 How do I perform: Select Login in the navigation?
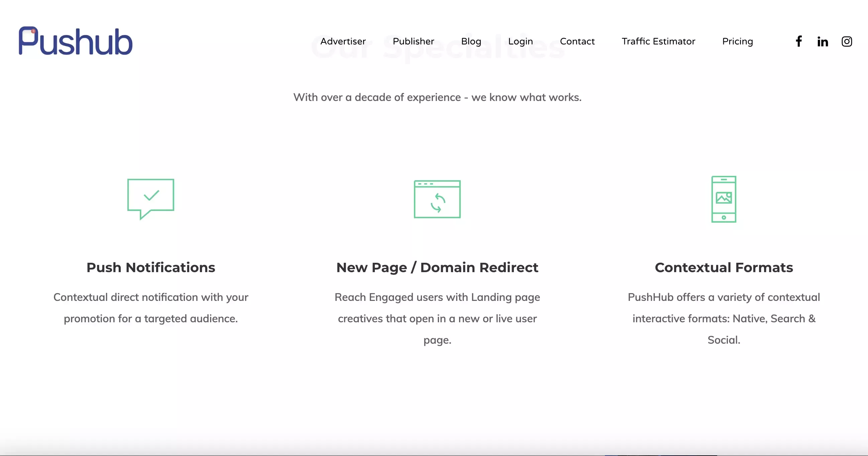520,41
